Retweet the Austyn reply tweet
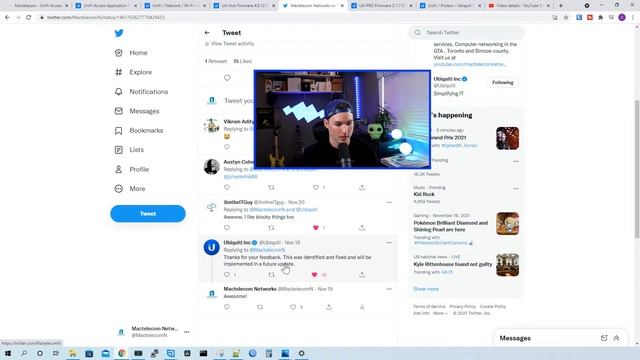Screen dimensions: 640x360 click(x=271, y=187)
